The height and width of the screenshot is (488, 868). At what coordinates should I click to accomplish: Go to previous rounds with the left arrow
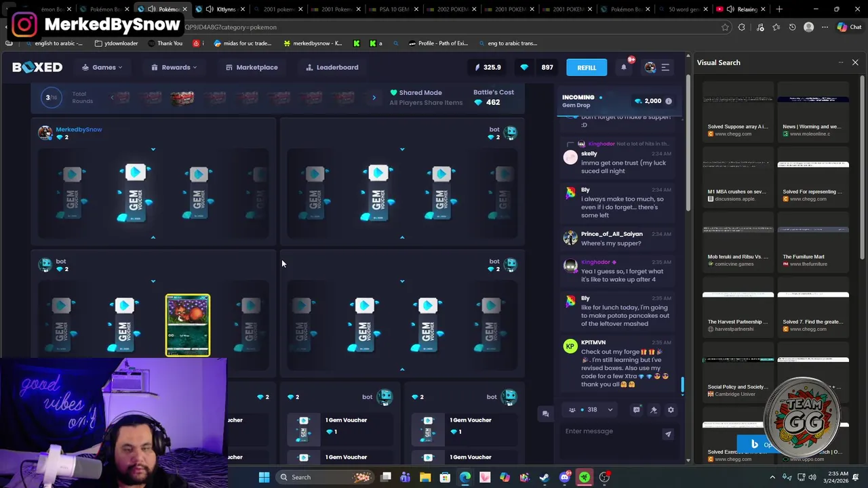[x=113, y=98]
